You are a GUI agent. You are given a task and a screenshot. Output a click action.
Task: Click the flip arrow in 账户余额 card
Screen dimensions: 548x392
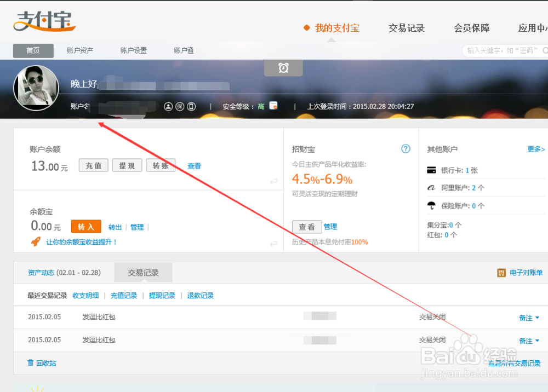click(274, 181)
